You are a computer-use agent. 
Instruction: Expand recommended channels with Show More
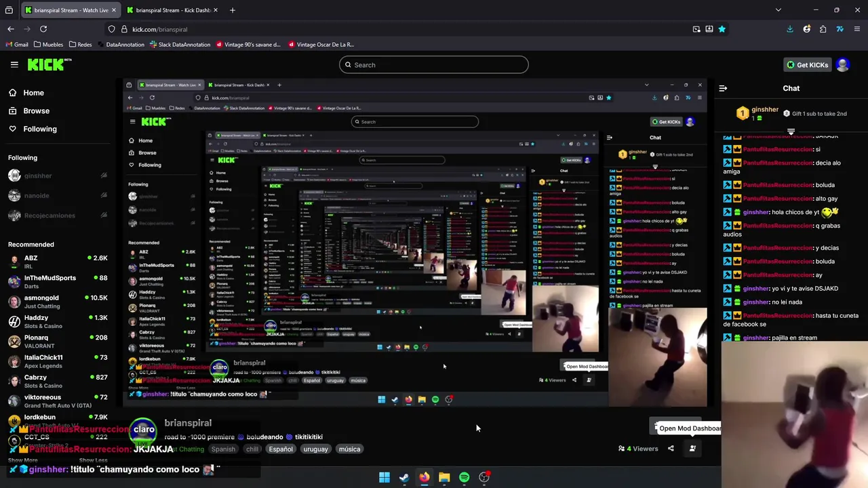click(x=22, y=460)
